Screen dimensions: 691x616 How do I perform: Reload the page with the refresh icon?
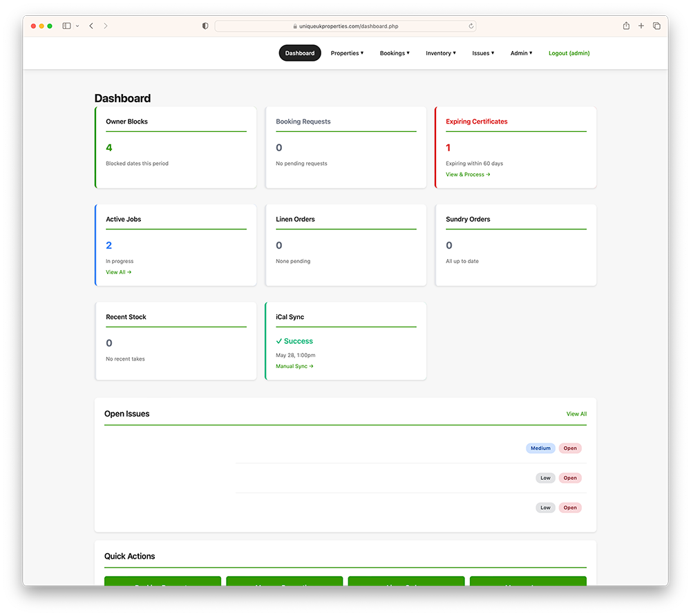471,26
